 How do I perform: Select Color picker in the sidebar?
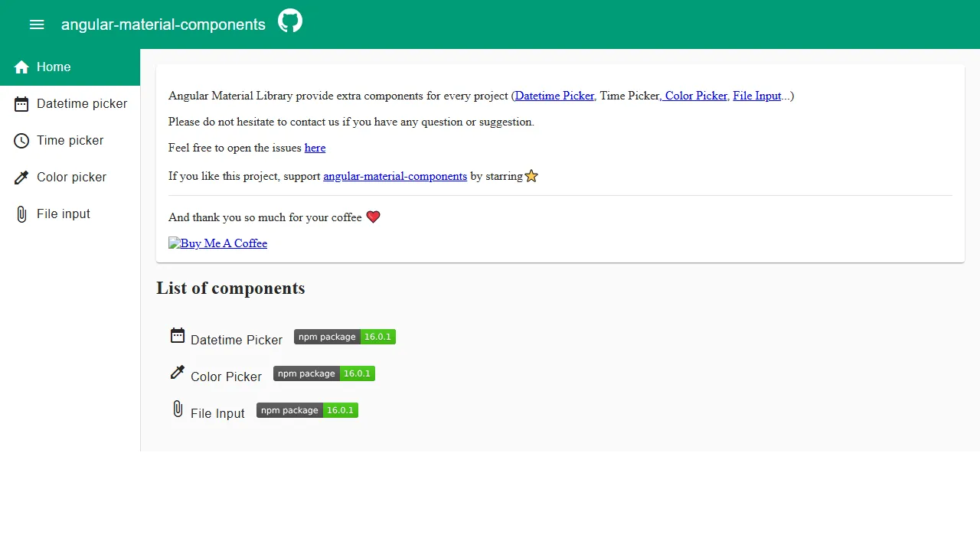pos(71,177)
